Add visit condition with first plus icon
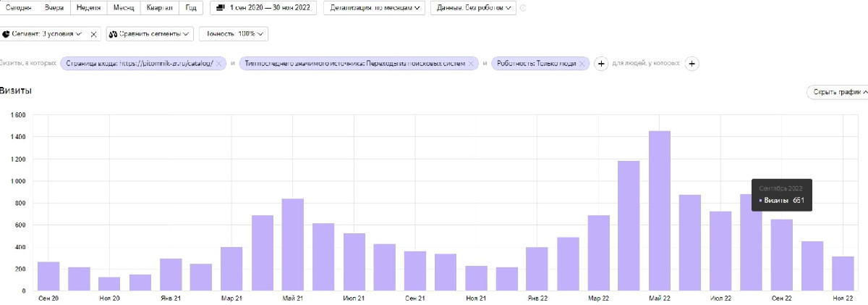 click(x=600, y=64)
